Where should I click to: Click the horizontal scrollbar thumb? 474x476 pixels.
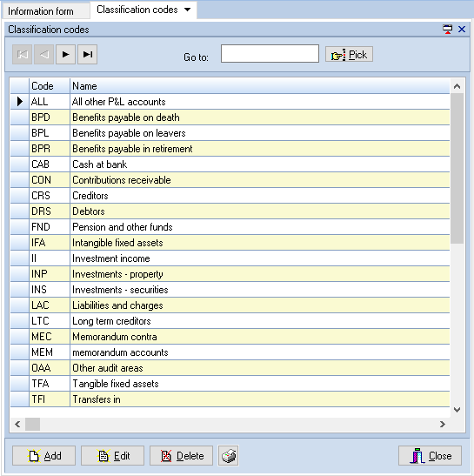32,424
